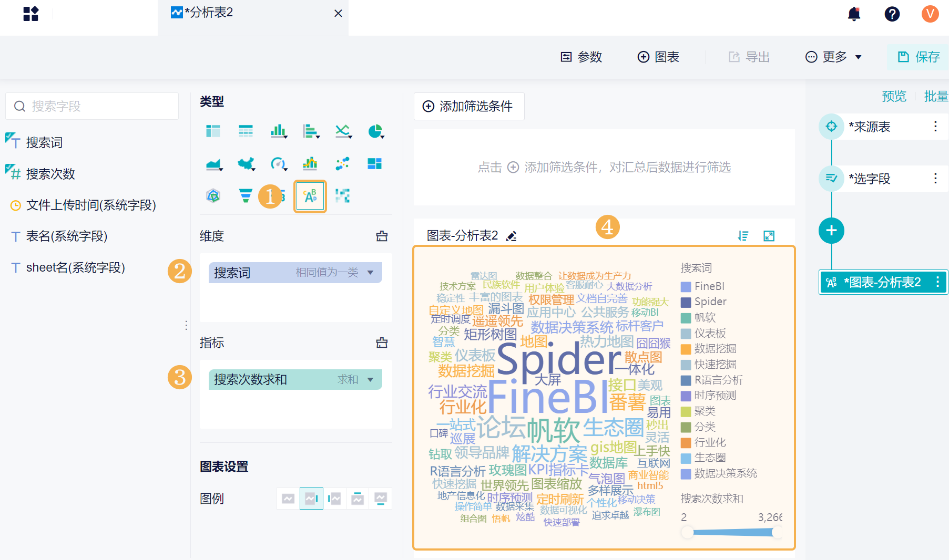Click the icon beside the 指标 heading
The width and height of the screenshot is (949, 560).
coord(382,343)
